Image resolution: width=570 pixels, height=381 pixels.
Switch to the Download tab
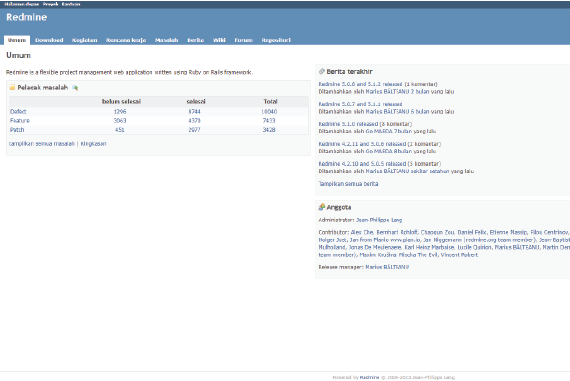coord(49,40)
